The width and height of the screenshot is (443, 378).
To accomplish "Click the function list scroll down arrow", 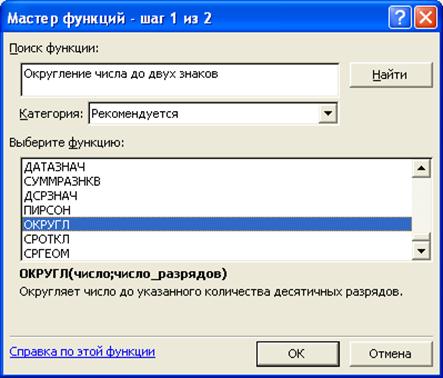I will pos(421,251).
